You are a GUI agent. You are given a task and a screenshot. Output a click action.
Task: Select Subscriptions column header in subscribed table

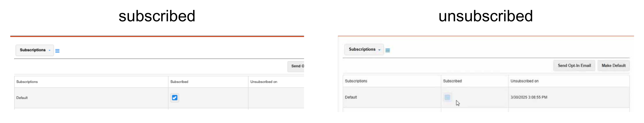point(27,82)
